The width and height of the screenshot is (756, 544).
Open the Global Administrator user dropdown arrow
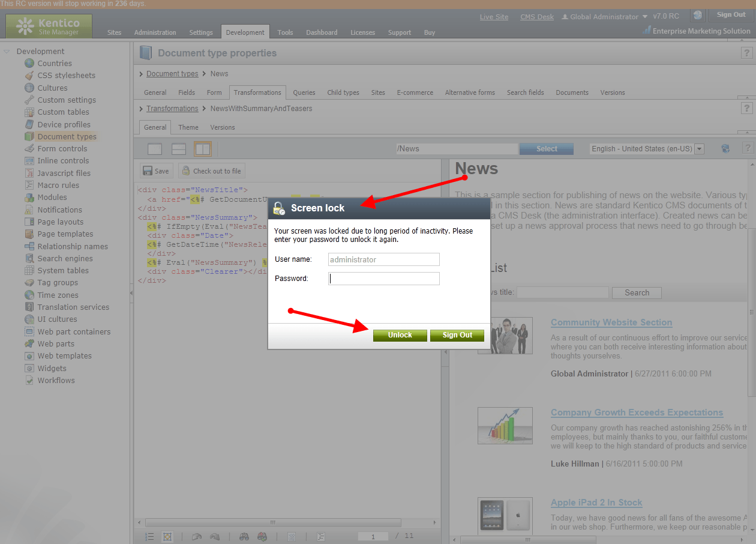(x=645, y=17)
